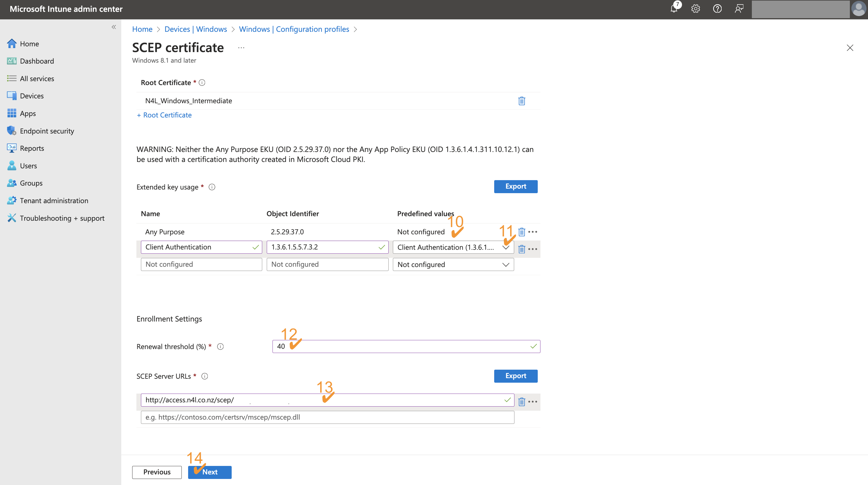Collapse the left navigation pane
The height and width of the screenshot is (485, 868).
(x=113, y=27)
